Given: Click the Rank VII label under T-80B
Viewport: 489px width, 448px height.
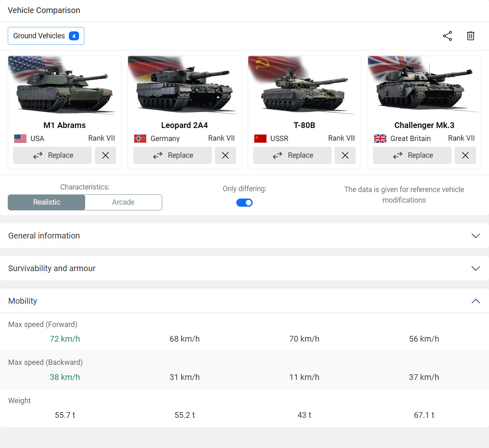Looking at the screenshot, I should pyautogui.click(x=341, y=138).
